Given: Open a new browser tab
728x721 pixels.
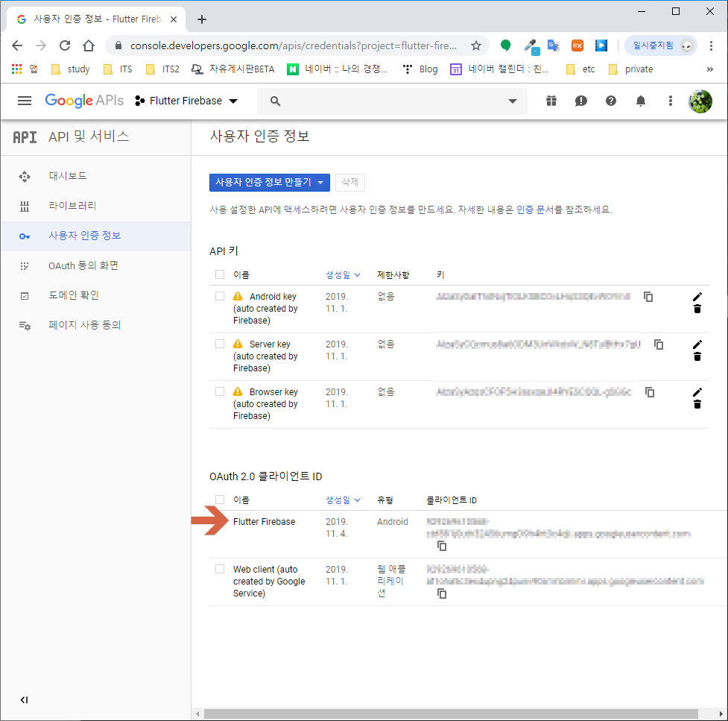Looking at the screenshot, I should point(201,19).
